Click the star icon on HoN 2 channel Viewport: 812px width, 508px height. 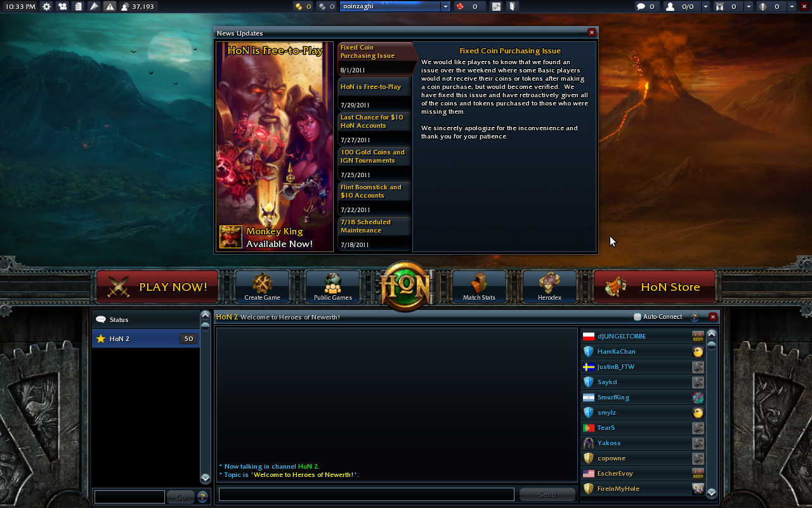(100, 338)
